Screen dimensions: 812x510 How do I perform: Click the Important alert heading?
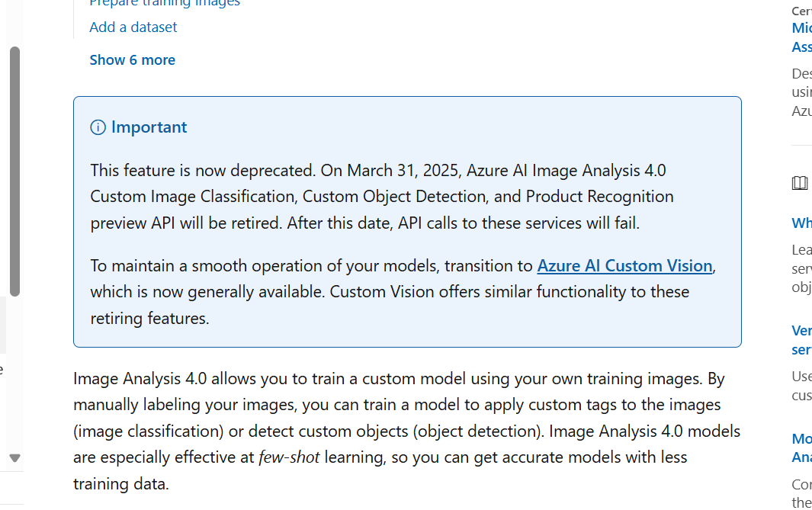click(x=149, y=127)
